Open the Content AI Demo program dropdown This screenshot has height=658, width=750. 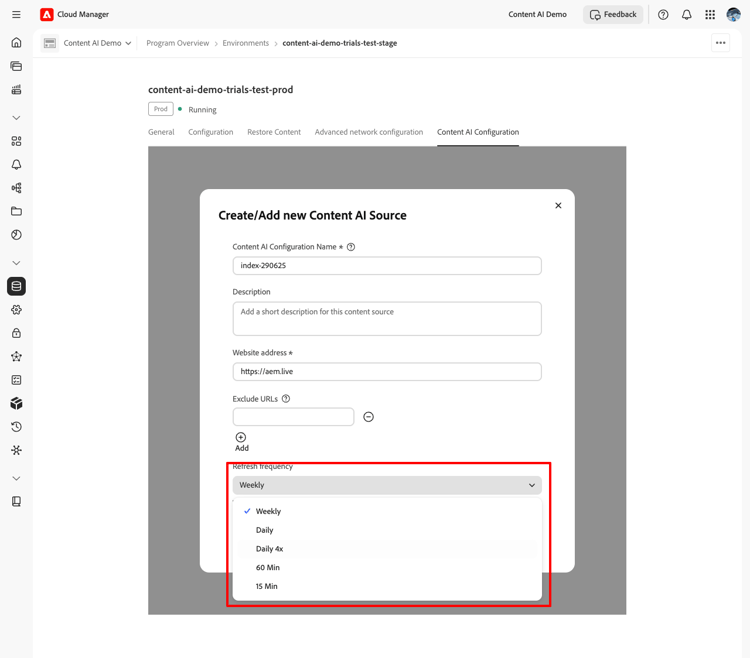tap(98, 43)
